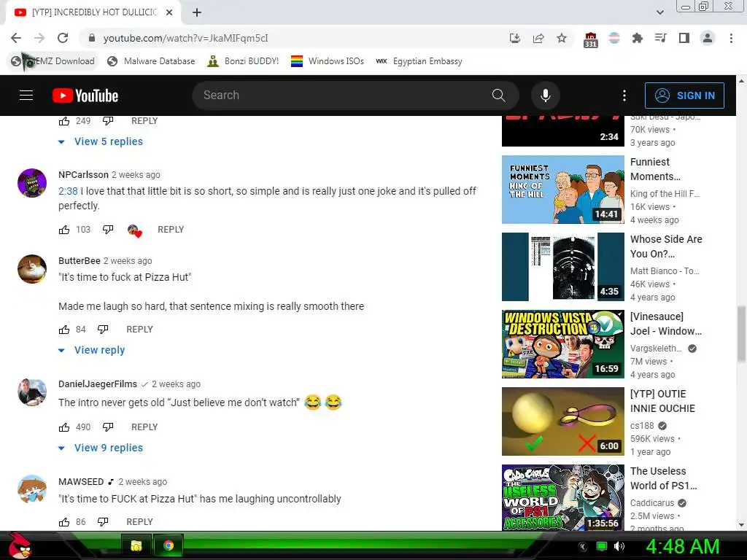Expand View 9 replies under DanielJaegerFilms

coord(101,448)
